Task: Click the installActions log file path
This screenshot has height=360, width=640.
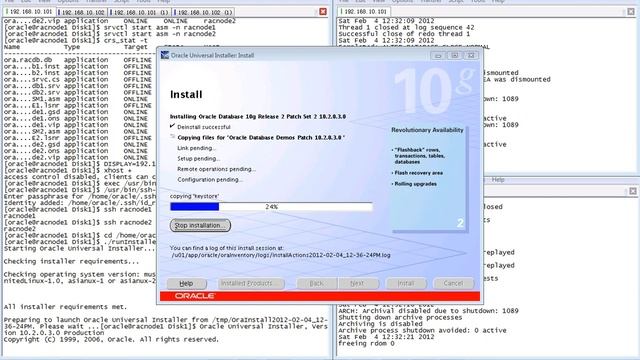Action: coord(281,255)
